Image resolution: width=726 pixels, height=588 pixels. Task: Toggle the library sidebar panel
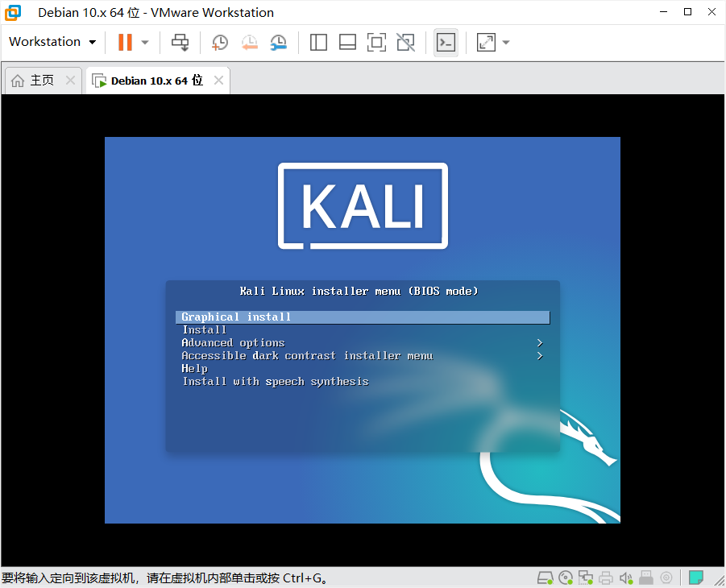pyautogui.click(x=318, y=42)
